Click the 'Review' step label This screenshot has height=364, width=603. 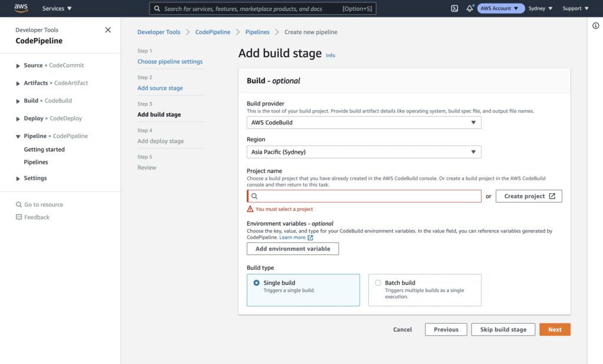(147, 168)
